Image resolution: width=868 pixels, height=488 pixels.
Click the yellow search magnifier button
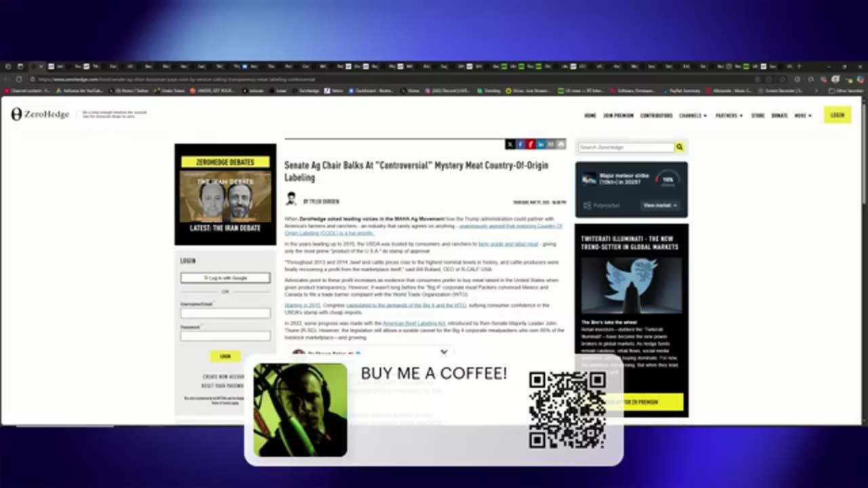pos(679,147)
